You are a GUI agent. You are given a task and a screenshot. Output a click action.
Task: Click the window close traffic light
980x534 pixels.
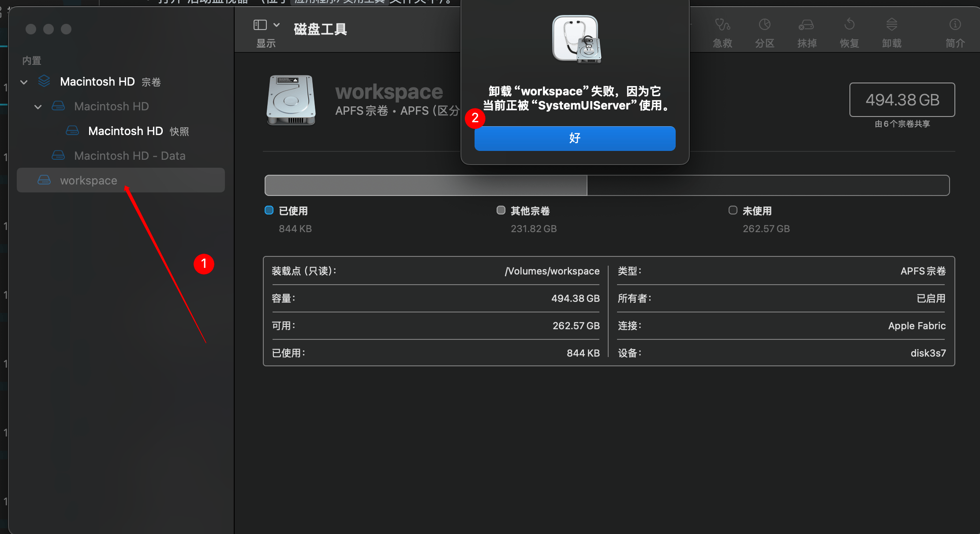point(31,29)
